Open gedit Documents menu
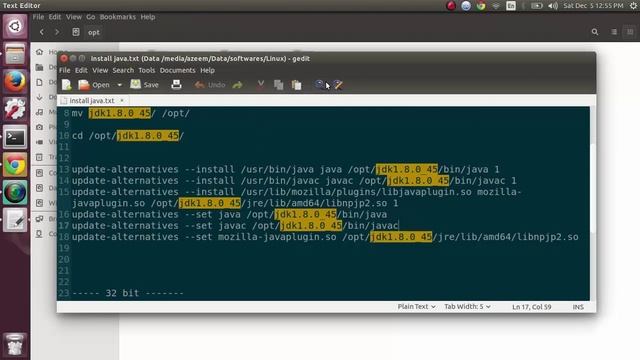The image size is (640, 360). click(178, 70)
